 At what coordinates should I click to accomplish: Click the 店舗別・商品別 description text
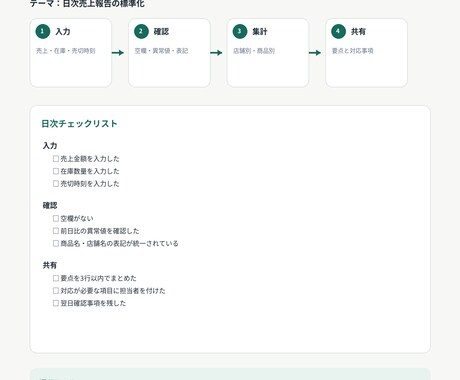pos(254,51)
